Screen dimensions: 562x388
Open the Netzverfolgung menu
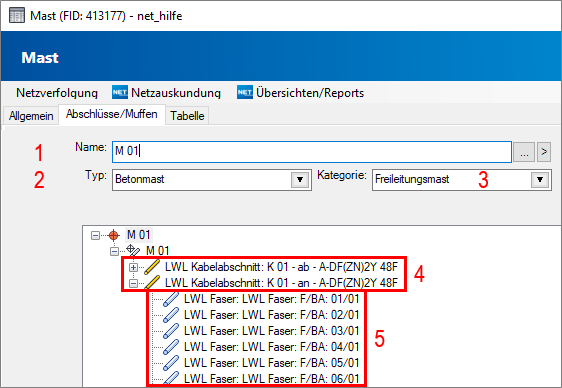57,93
